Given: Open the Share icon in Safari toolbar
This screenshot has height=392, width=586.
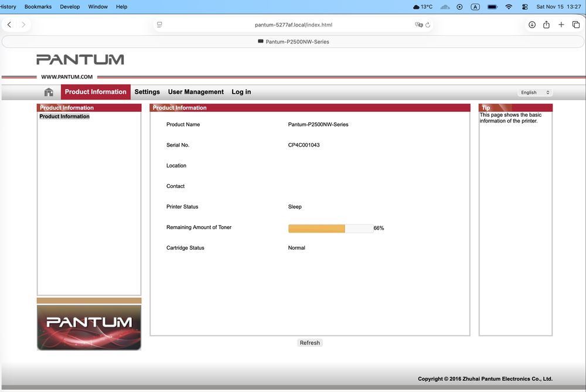Looking at the screenshot, I should [546, 25].
